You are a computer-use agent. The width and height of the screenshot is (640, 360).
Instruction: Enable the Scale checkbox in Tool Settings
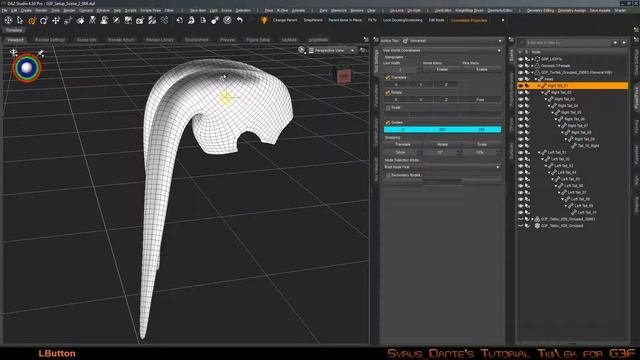coord(388,108)
